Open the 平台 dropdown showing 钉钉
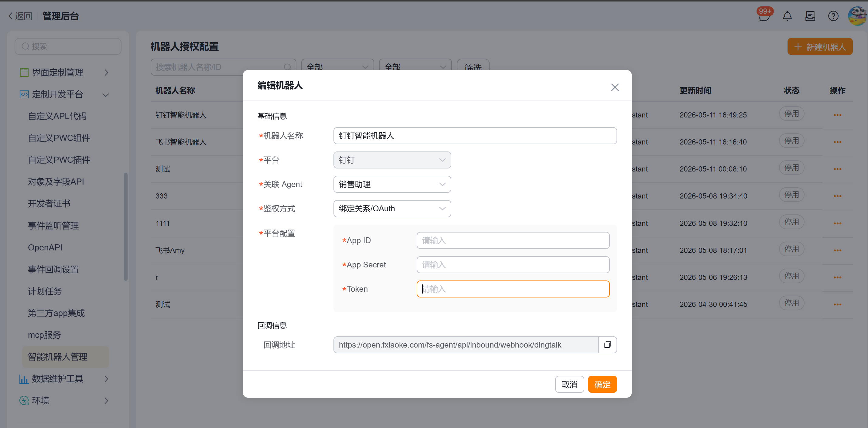 pos(392,160)
